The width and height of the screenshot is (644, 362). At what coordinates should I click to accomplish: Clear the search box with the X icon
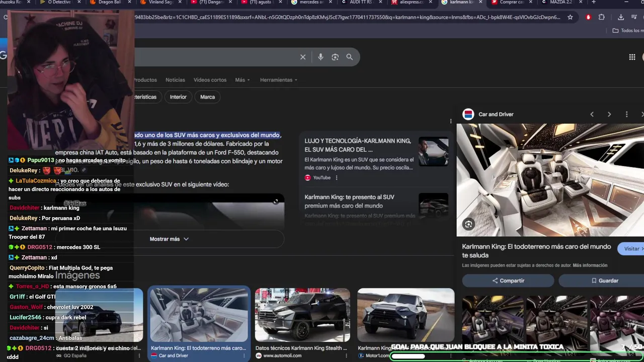click(x=303, y=57)
